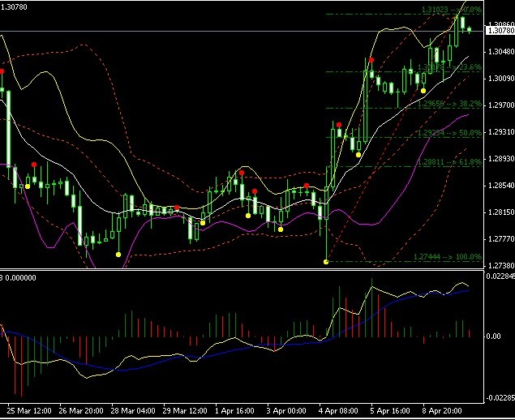
Task: Click the 0.00 indicator zero-level value
Action: click(x=493, y=336)
